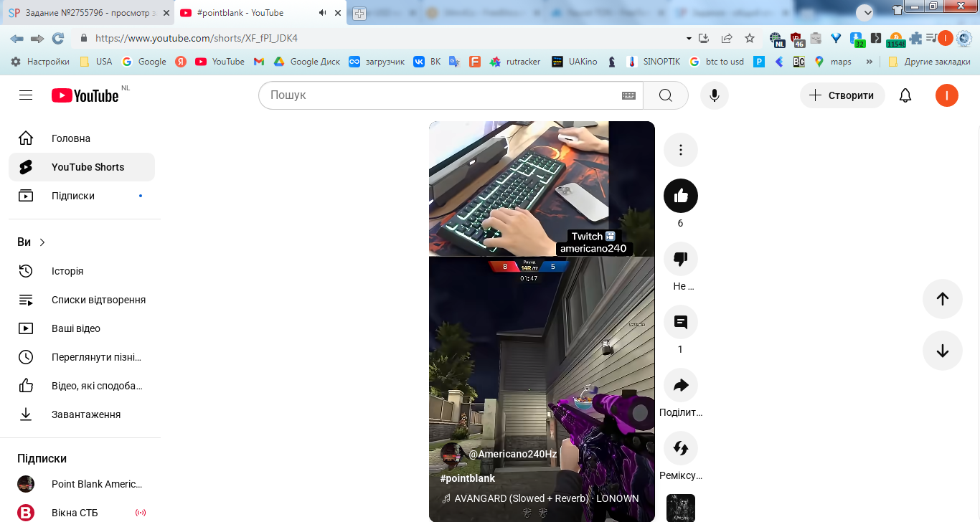Open the account avatar menu on YouTube
980x522 pixels.
[x=947, y=95]
